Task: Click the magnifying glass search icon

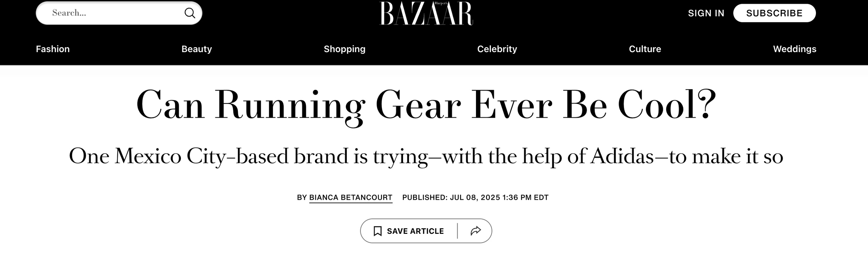Action: (190, 13)
